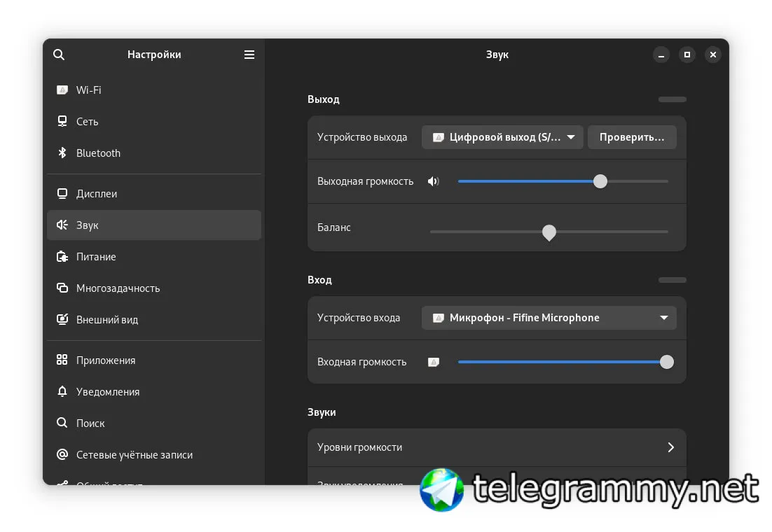Viewport: 772px width, 532px height.
Task: Adjust the Выходная громкость slider handle
Action: (600, 181)
